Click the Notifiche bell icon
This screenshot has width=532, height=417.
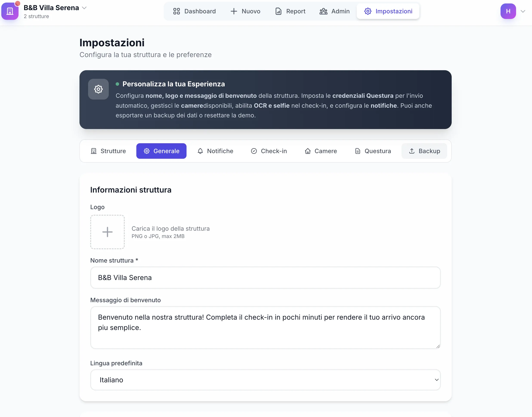[x=200, y=151]
